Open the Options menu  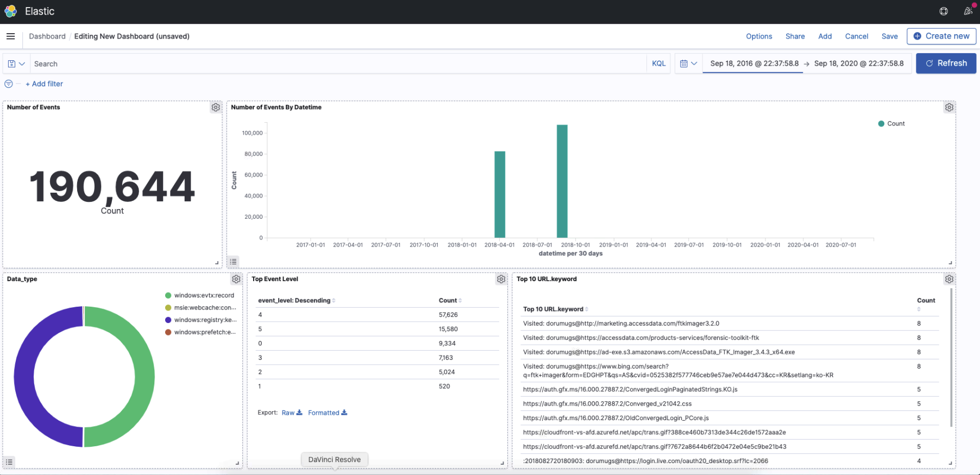759,36
